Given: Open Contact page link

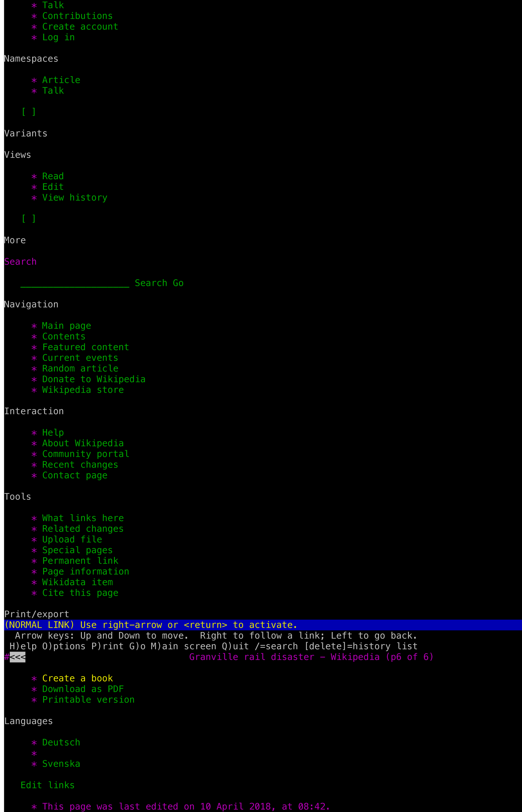Looking at the screenshot, I should pyautogui.click(x=74, y=475).
